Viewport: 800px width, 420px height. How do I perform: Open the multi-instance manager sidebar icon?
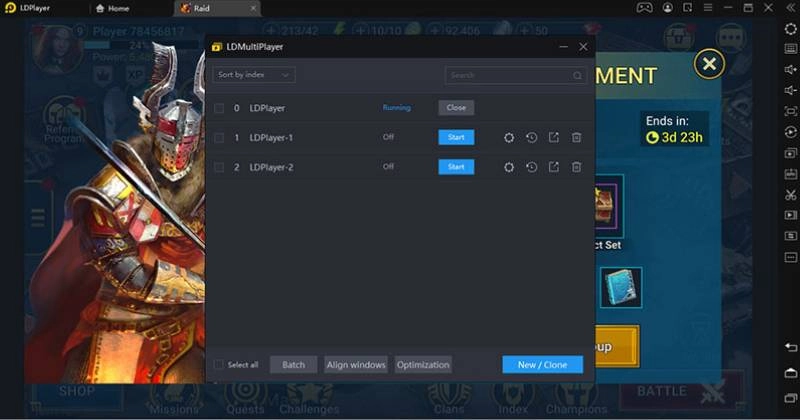(x=790, y=153)
